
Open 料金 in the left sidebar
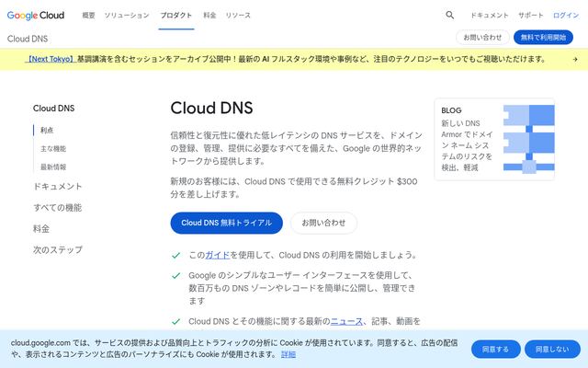point(41,229)
